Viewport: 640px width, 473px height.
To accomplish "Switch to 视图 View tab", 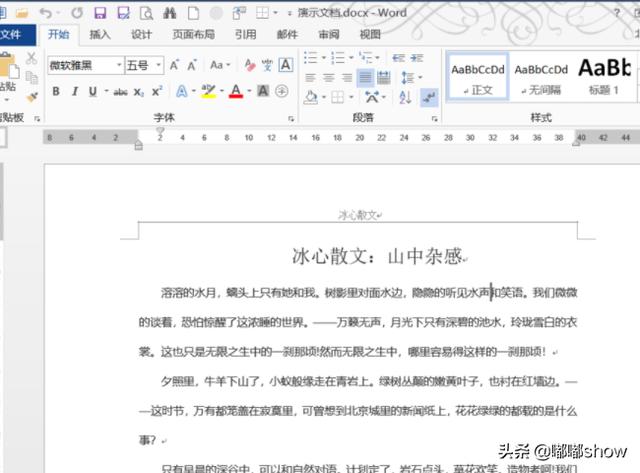I will 370,35.
